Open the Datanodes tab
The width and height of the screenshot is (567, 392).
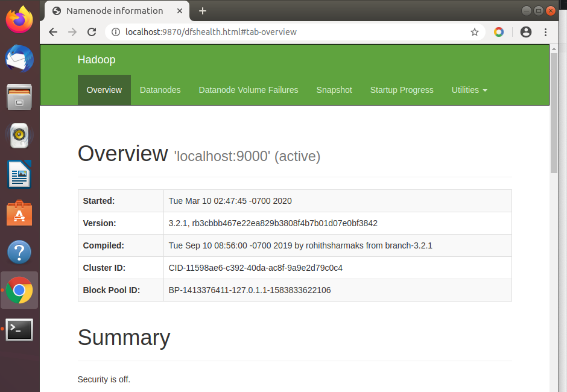click(160, 90)
